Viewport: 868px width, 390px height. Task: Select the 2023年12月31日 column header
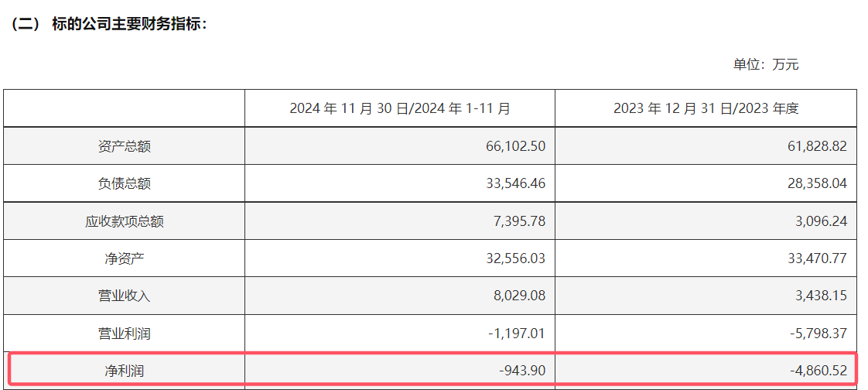[706, 108]
